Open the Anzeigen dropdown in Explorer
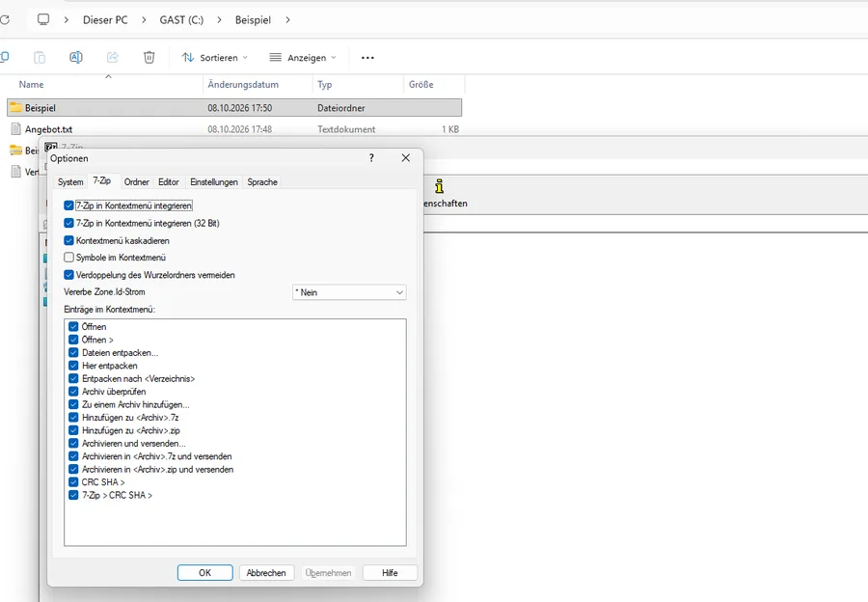The width and height of the screenshot is (868, 602). pos(303,58)
